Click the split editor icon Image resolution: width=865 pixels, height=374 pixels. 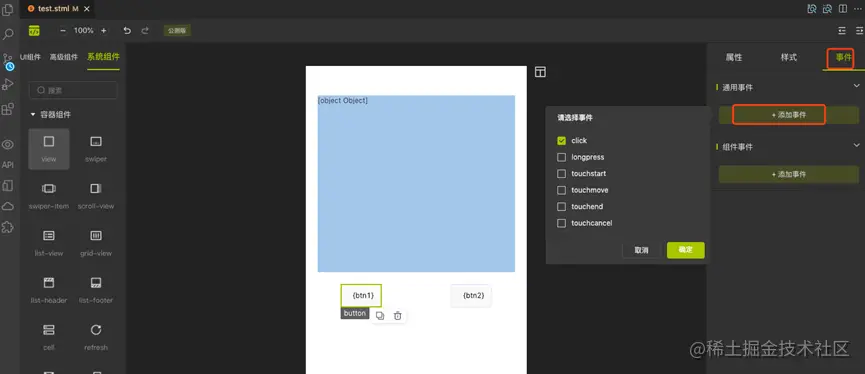click(843, 9)
